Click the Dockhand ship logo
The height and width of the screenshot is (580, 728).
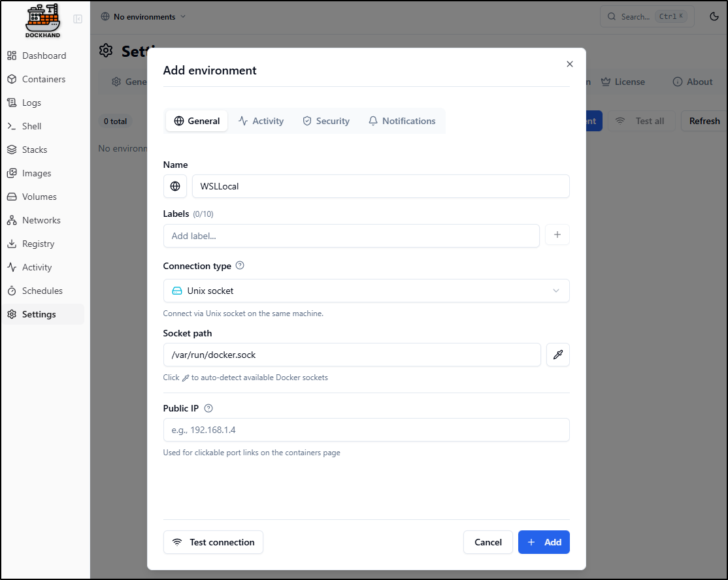point(42,20)
